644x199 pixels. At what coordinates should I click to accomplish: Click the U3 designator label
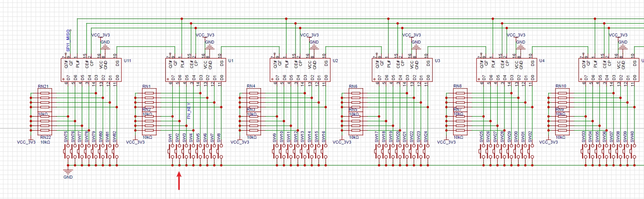438,61
